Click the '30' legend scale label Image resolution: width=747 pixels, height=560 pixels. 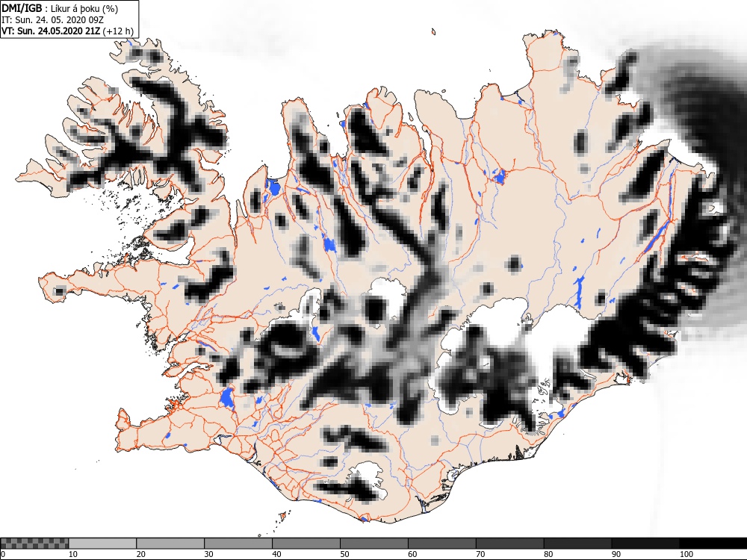coord(208,554)
